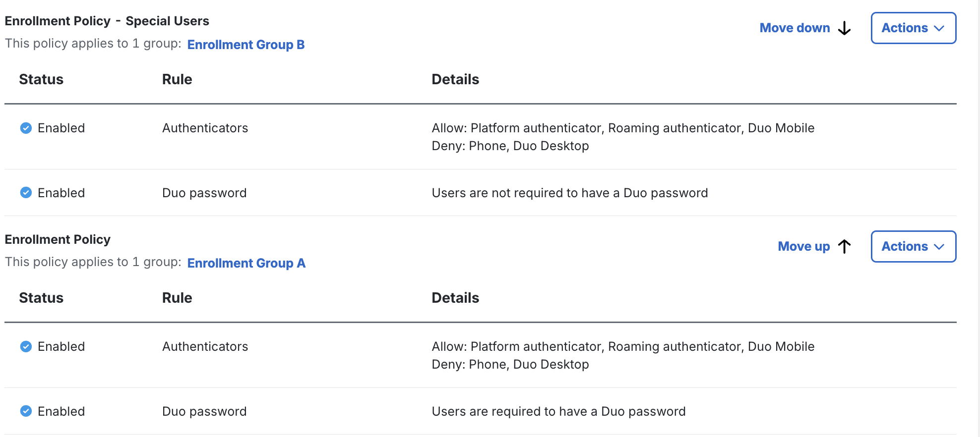980x437 pixels.
Task: Click the down arrow icon beside Move down
Action: (x=844, y=28)
